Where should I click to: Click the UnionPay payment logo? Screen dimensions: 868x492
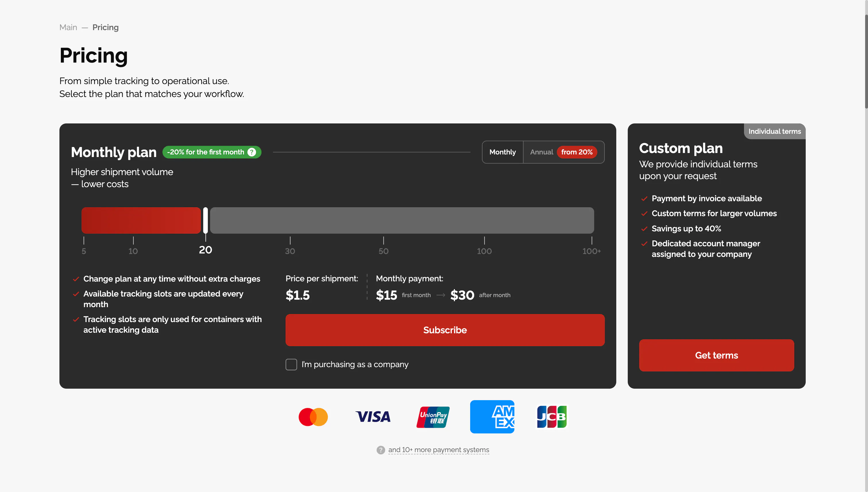click(x=433, y=417)
